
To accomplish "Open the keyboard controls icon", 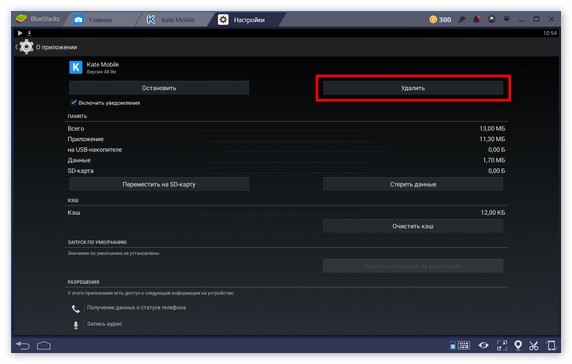I will coord(460,345).
